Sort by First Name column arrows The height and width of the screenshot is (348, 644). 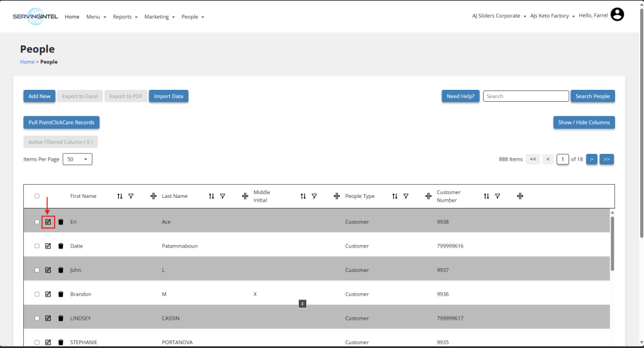pos(119,197)
